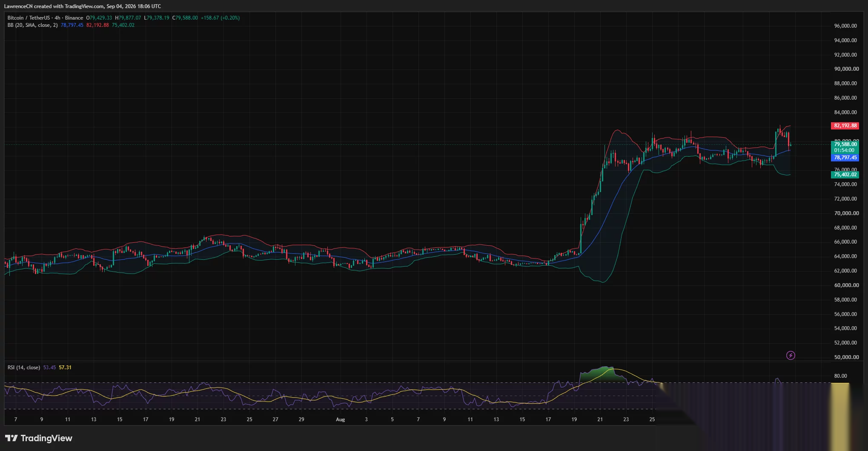Click the low value L79,378.19

[x=157, y=18]
